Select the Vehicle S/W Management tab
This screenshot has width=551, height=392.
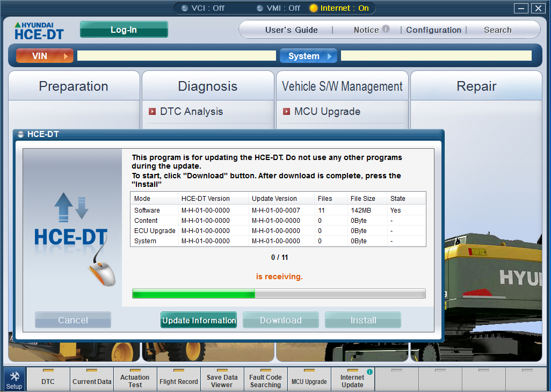click(342, 86)
